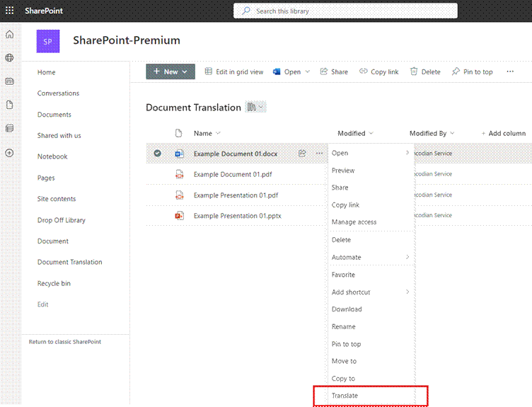Image resolution: width=532 pixels, height=407 pixels.
Task: Choose Download from the context menu
Action: (x=347, y=309)
